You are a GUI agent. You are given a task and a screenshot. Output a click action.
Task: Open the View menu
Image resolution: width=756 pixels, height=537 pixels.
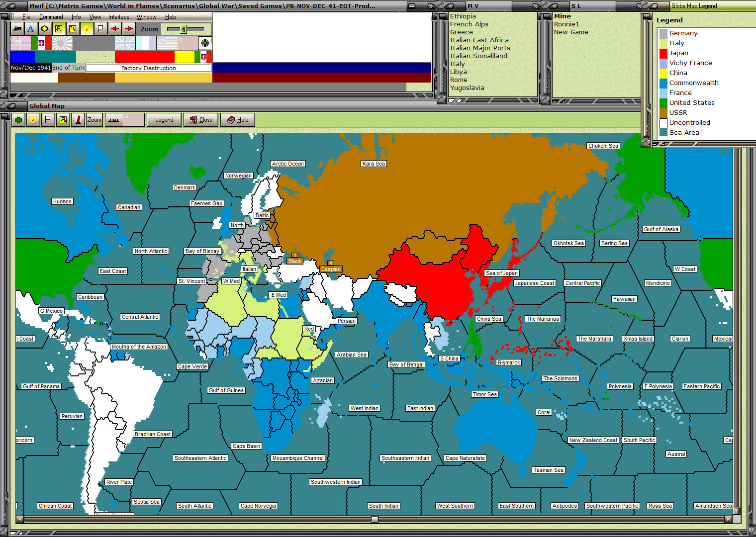point(95,17)
